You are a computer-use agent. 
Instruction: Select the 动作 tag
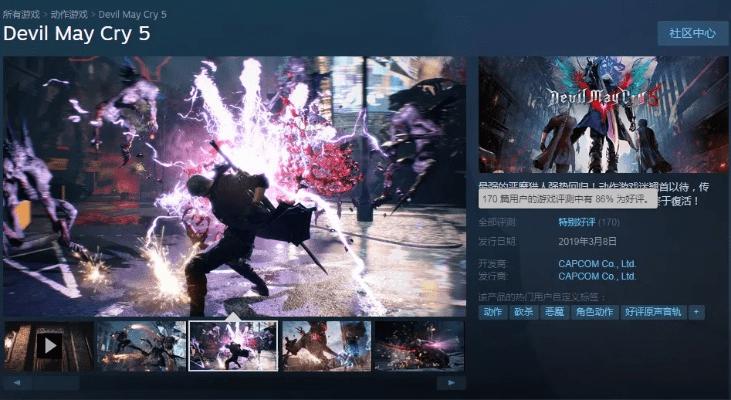point(492,312)
